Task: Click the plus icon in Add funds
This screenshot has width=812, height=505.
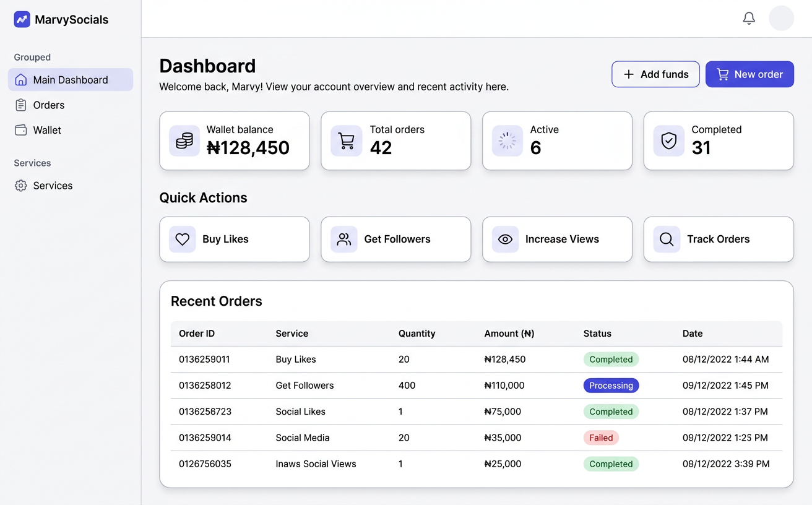Action: tap(629, 74)
